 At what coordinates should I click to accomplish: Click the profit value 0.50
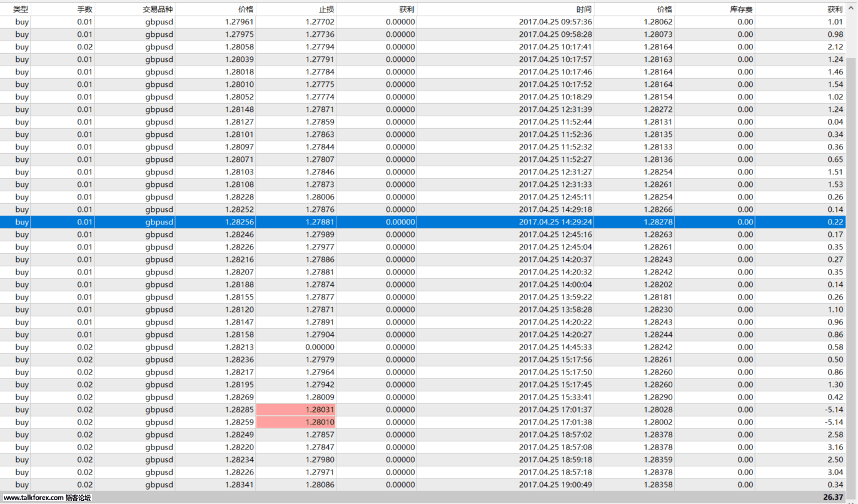click(x=835, y=360)
